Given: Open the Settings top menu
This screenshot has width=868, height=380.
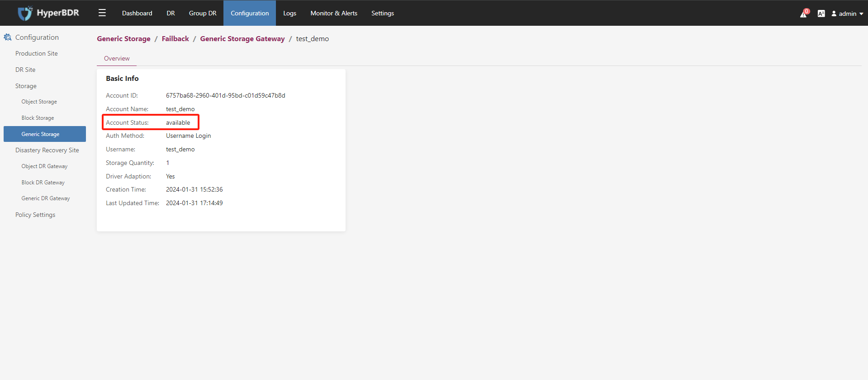Looking at the screenshot, I should [x=383, y=13].
